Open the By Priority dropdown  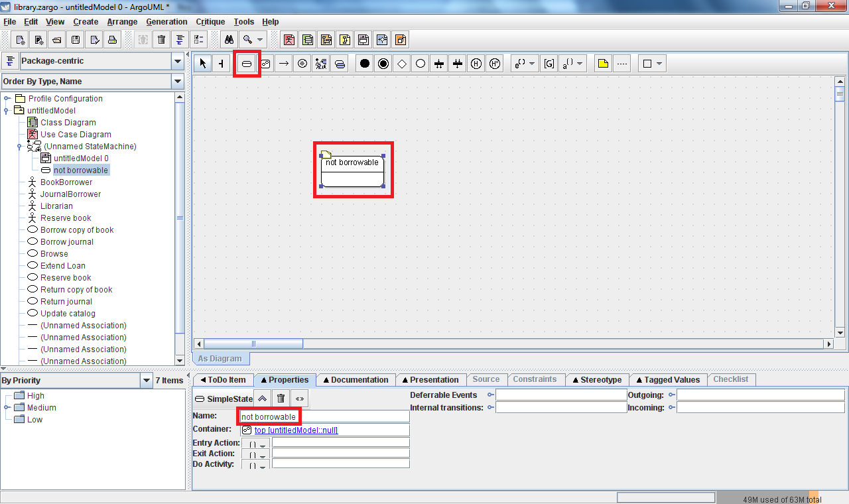(147, 381)
